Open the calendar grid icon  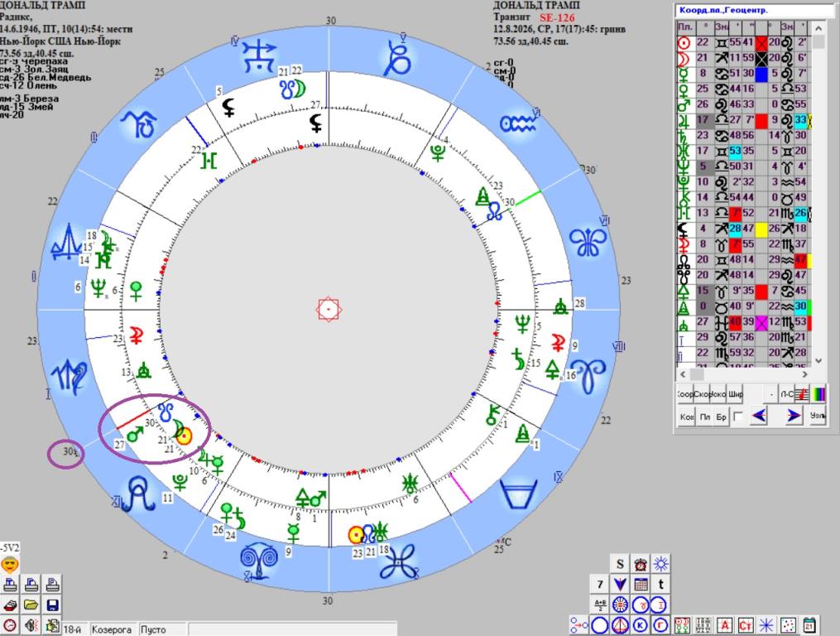pyautogui.click(x=641, y=584)
